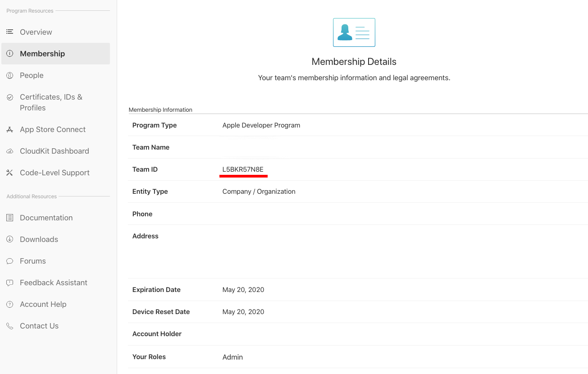Click the Account Help question icon

pyautogui.click(x=9, y=304)
